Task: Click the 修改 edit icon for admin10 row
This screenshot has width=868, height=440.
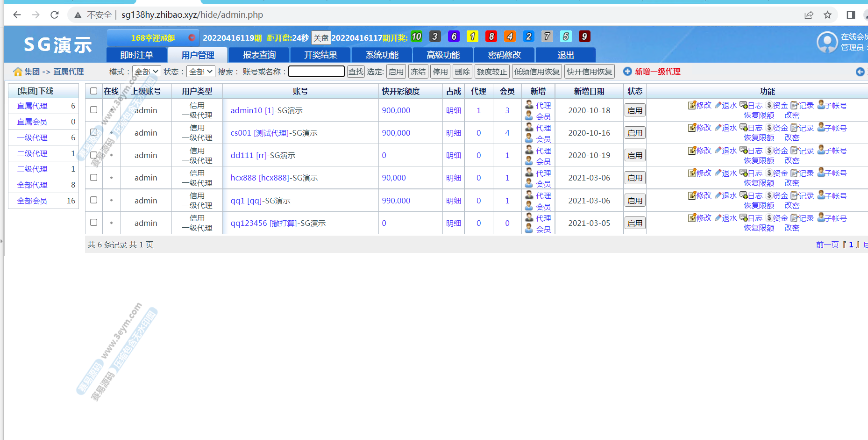Action: pos(692,105)
